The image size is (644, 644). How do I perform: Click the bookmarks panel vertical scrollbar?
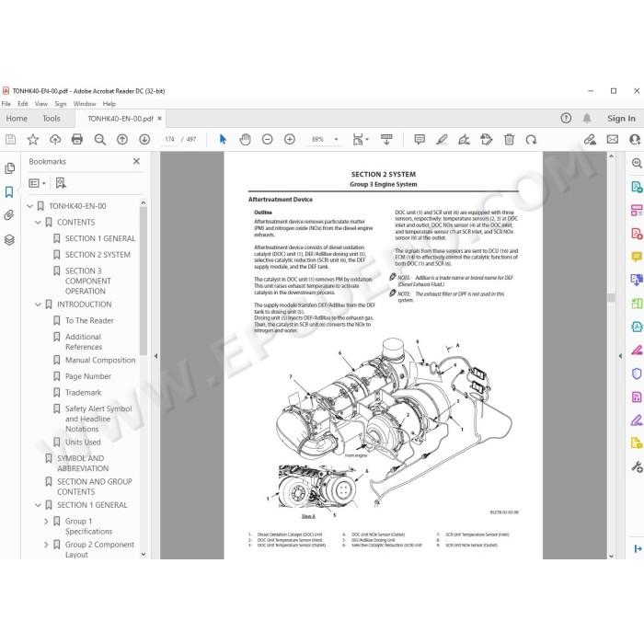(x=144, y=281)
